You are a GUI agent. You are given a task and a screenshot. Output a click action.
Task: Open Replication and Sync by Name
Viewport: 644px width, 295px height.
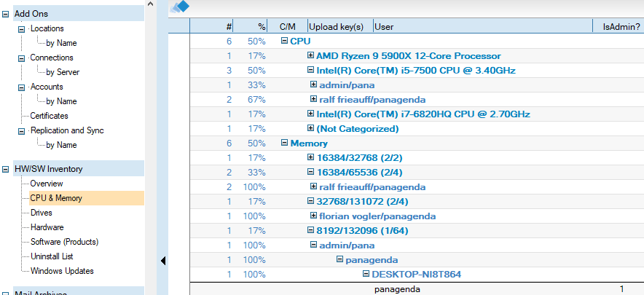tap(61, 145)
